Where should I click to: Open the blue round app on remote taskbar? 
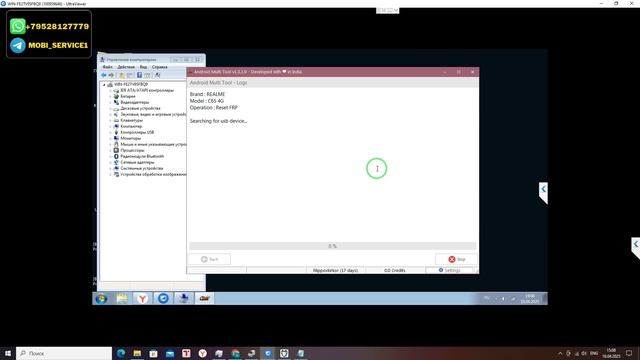(163, 299)
